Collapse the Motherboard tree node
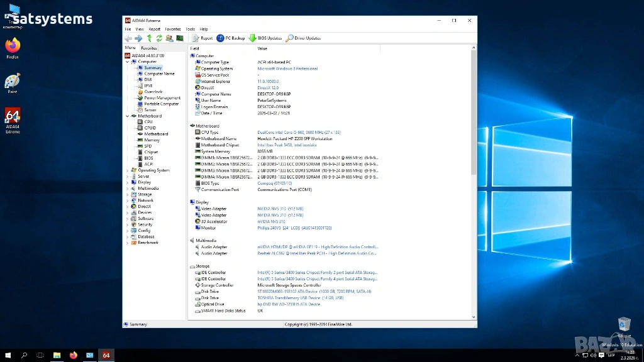This screenshot has width=644, height=362. click(x=127, y=116)
